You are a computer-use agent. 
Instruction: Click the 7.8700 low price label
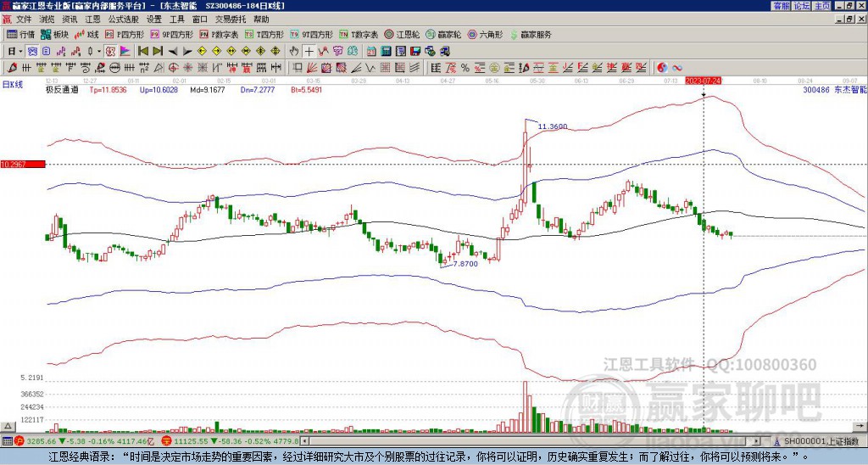(465, 264)
